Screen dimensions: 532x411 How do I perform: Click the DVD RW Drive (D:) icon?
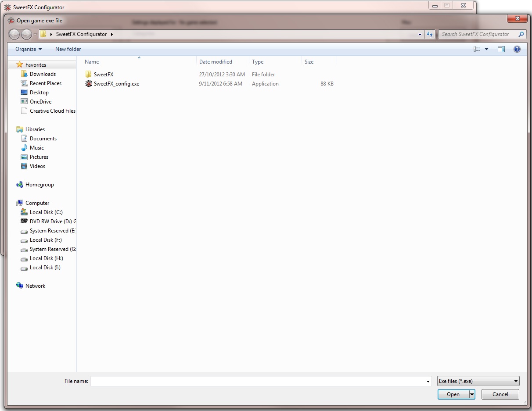25,222
